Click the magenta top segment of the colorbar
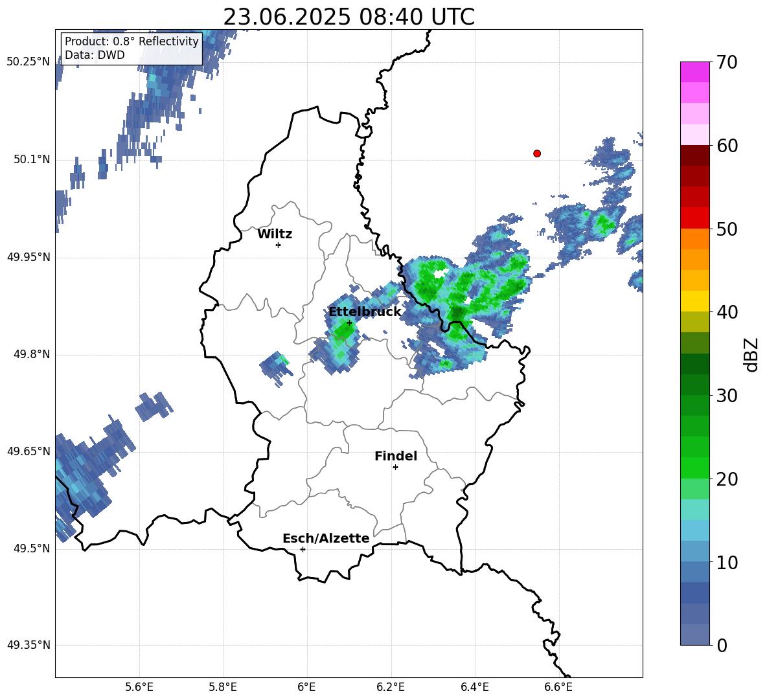Screen dimensions: 767x700 click(694, 73)
